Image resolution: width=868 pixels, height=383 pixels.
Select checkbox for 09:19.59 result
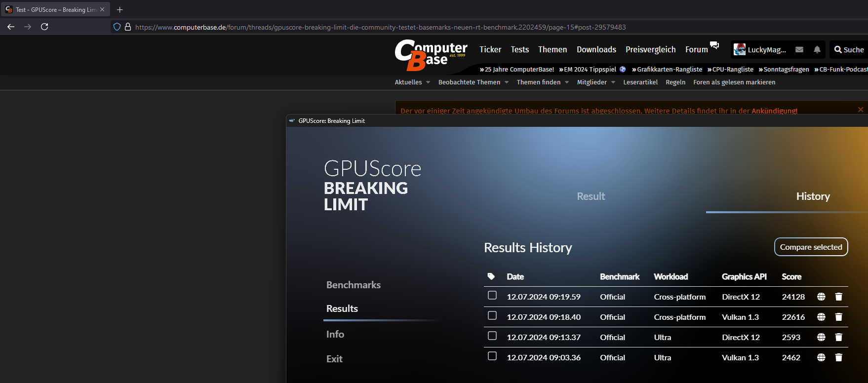[x=492, y=295]
